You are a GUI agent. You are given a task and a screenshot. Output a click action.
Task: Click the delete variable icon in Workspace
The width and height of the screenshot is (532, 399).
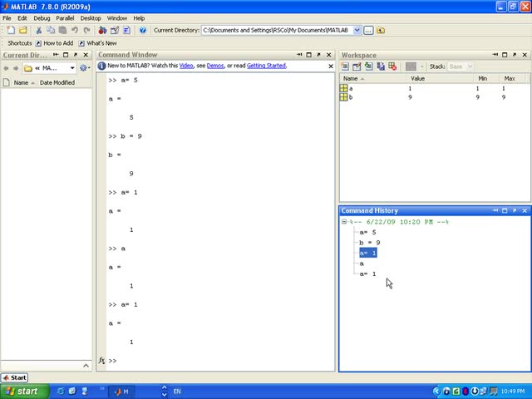[x=393, y=66]
